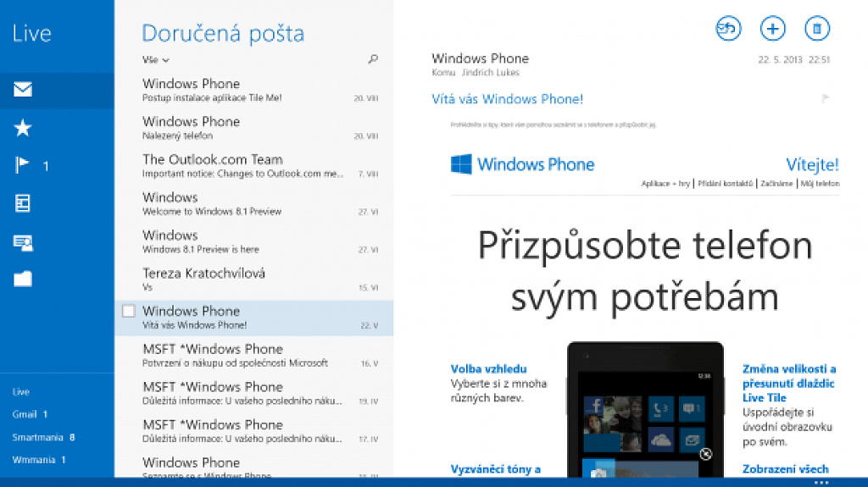Open the newsletters icon in sidebar
This screenshot has width=868, height=487.
[23, 203]
